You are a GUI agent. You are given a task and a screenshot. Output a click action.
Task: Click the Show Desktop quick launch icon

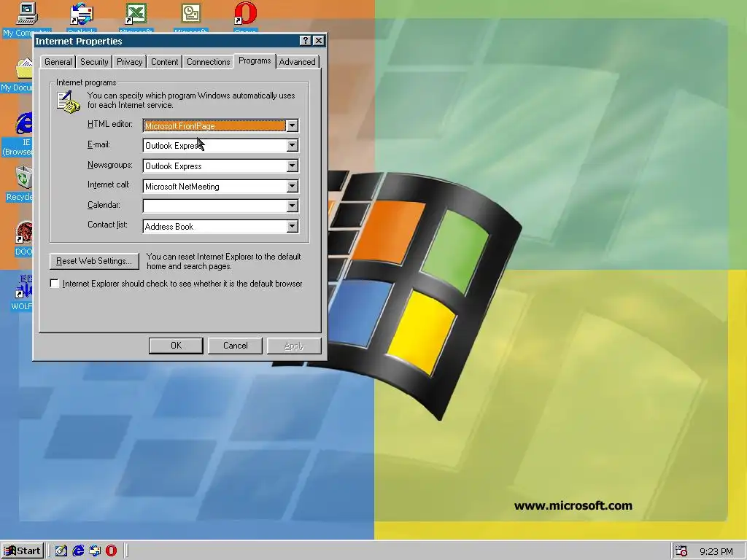click(x=61, y=551)
